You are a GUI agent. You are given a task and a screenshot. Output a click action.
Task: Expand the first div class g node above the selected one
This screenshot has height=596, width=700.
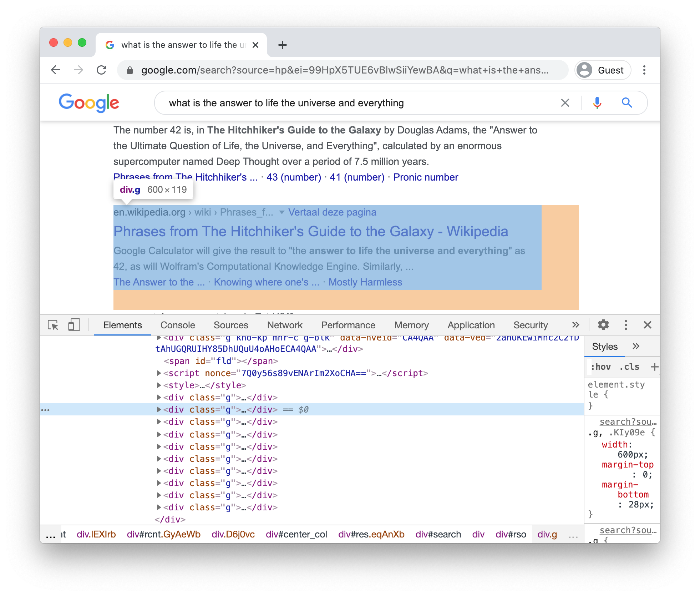[159, 398]
